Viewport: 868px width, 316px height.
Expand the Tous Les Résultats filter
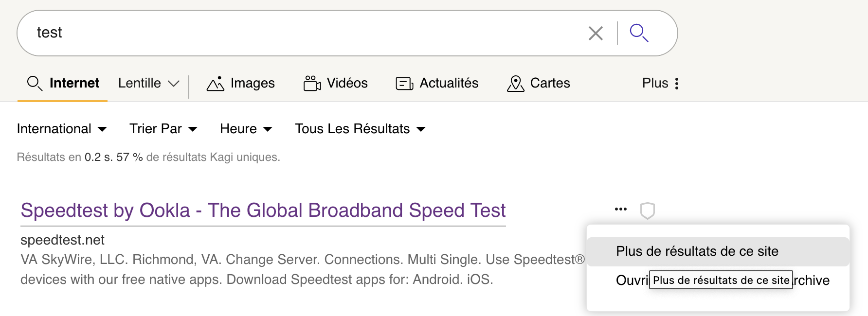(x=360, y=129)
